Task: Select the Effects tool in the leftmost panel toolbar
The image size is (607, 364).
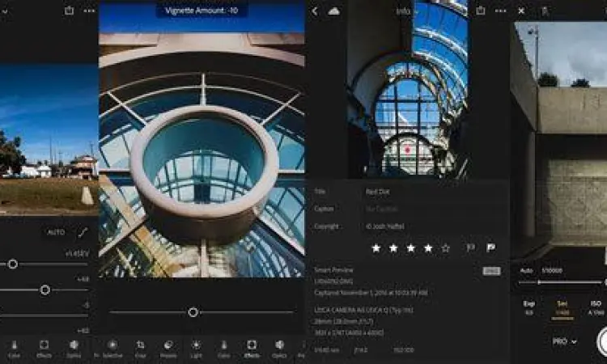Action: (44, 349)
